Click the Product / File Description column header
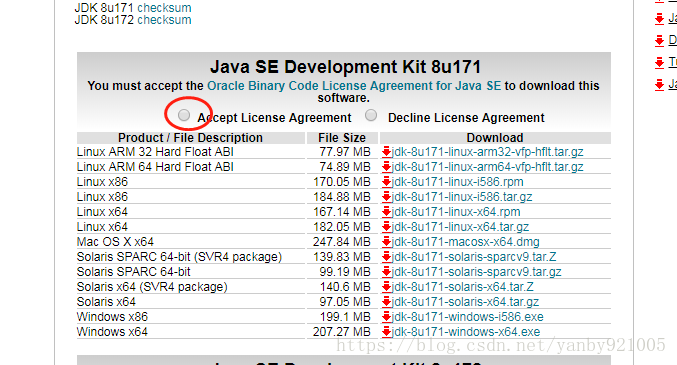This screenshot has width=677, height=365. (190, 138)
